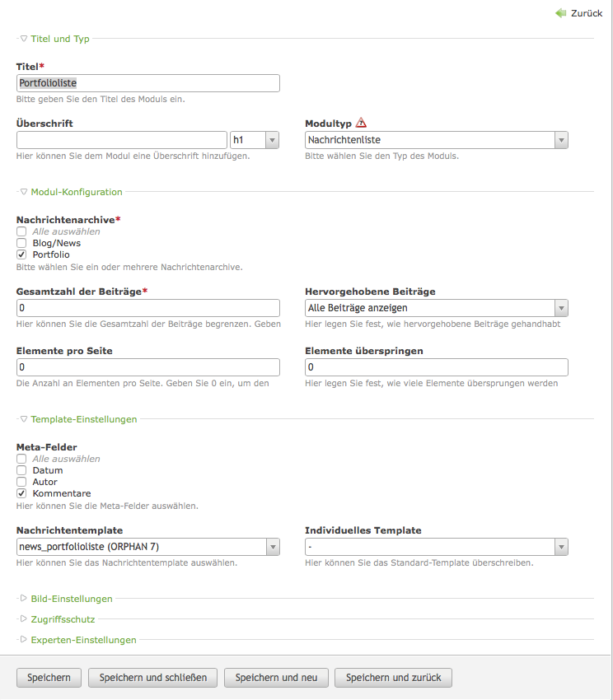
Task: Enable the Blog/News archive checkbox
Action: click(22, 243)
